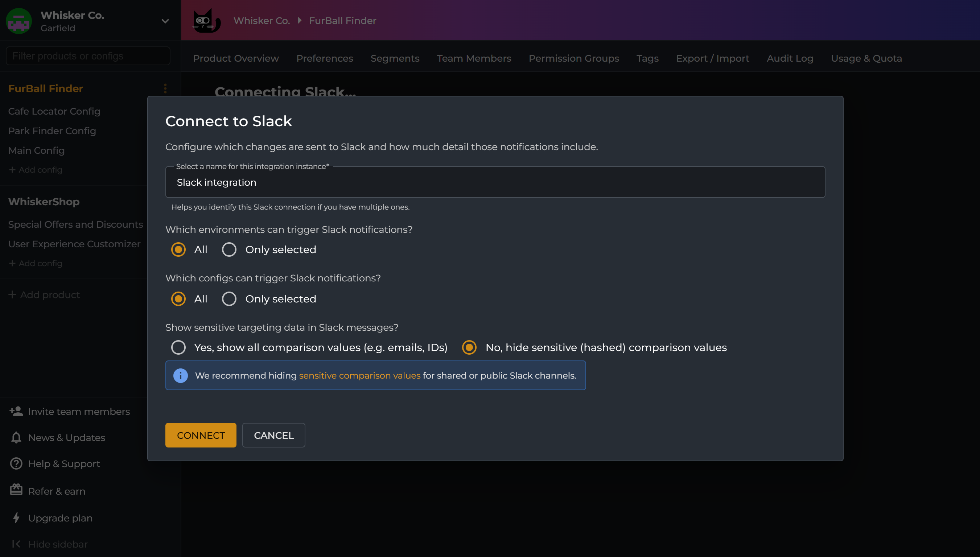Screen dimensions: 980x557
Task: Collapse the sidebar via Hide sidebar icon
Action: 16,544
